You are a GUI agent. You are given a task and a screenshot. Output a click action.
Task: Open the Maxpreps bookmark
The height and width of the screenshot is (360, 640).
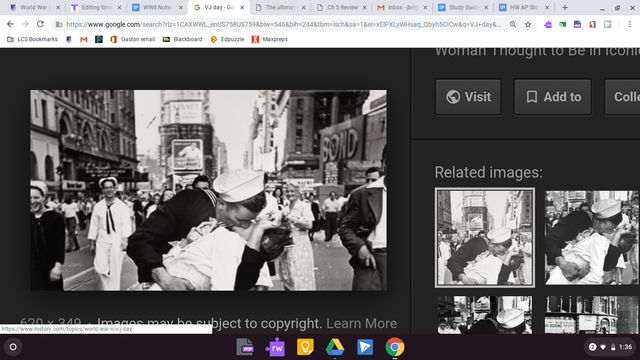[270, 40]
